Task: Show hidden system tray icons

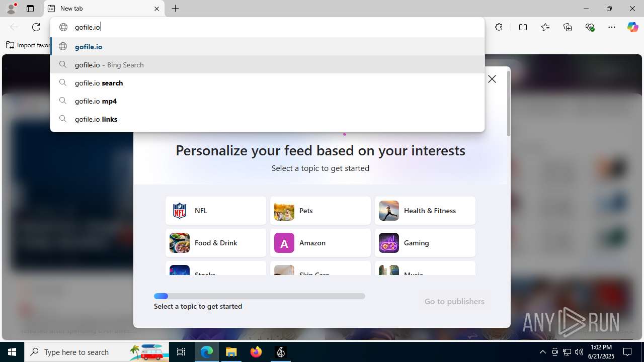Action: [x=542, y=352]
